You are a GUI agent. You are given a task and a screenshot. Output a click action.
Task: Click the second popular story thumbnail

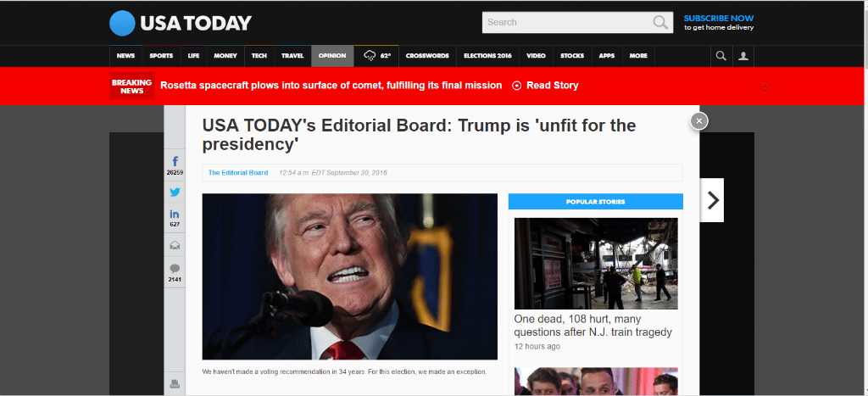click(x=596, y=382)
